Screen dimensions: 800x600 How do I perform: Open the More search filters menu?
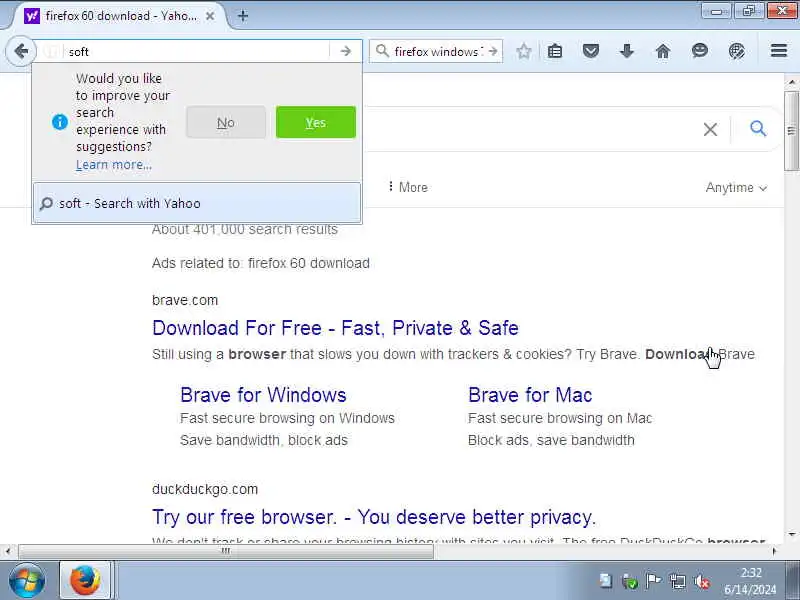click(x=408, y=187)
